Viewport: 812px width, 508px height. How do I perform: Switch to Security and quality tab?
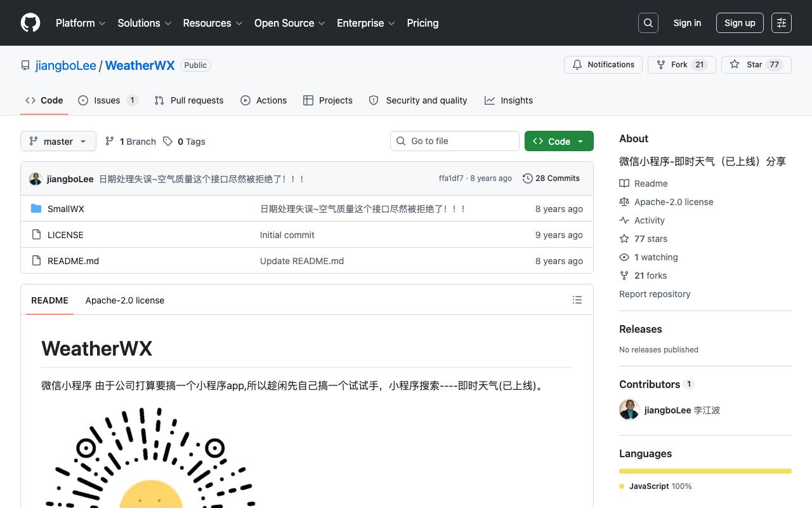click(418, 100)
